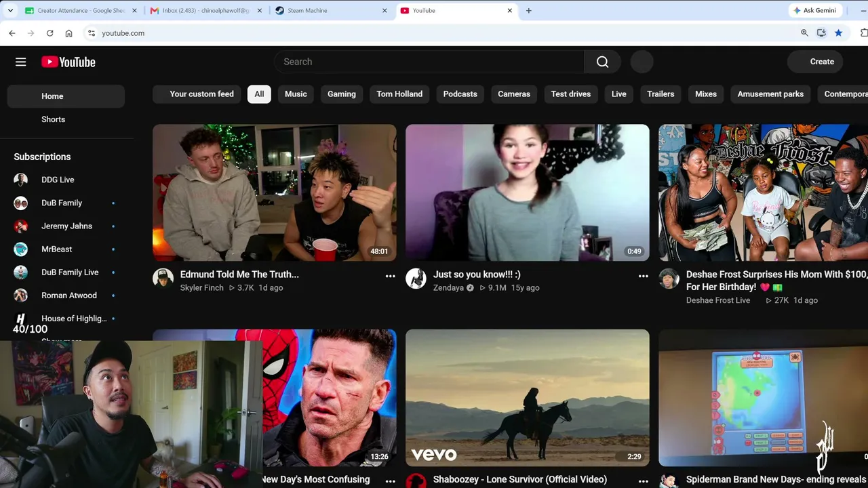The height and width of the screenshot is (488, 868).
Task: Select the Cameras chip
Action: (x=514, y=94)
